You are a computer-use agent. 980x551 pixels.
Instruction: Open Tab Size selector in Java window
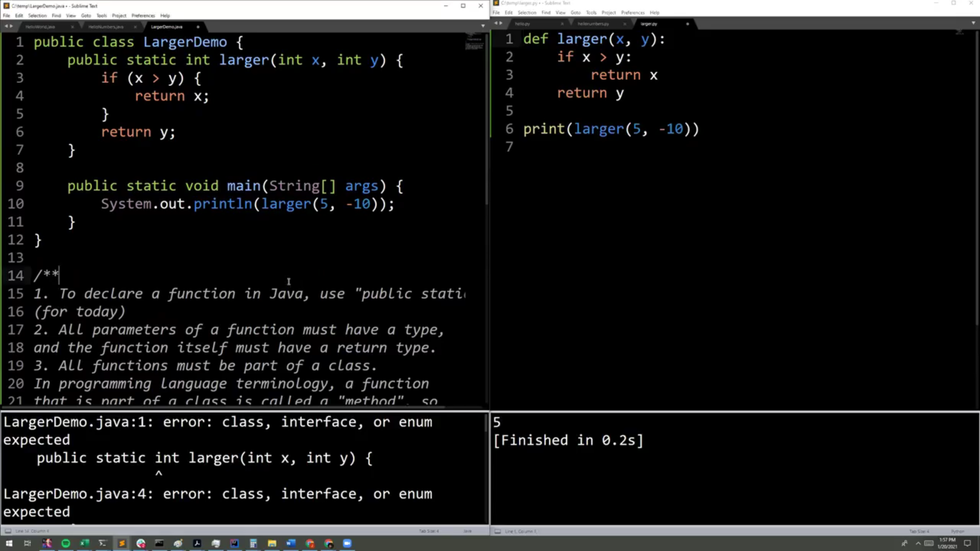pos(428,531)
